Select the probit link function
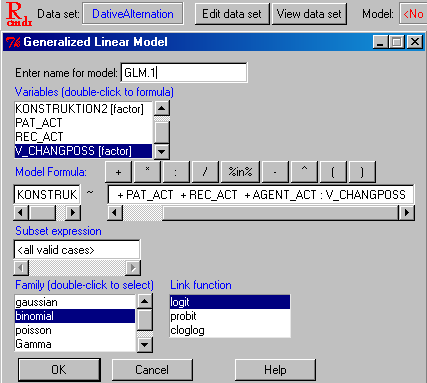 [230, 316]
